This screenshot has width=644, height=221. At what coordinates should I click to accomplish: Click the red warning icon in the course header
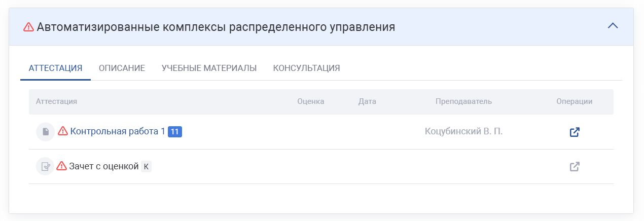pos(29,27)
